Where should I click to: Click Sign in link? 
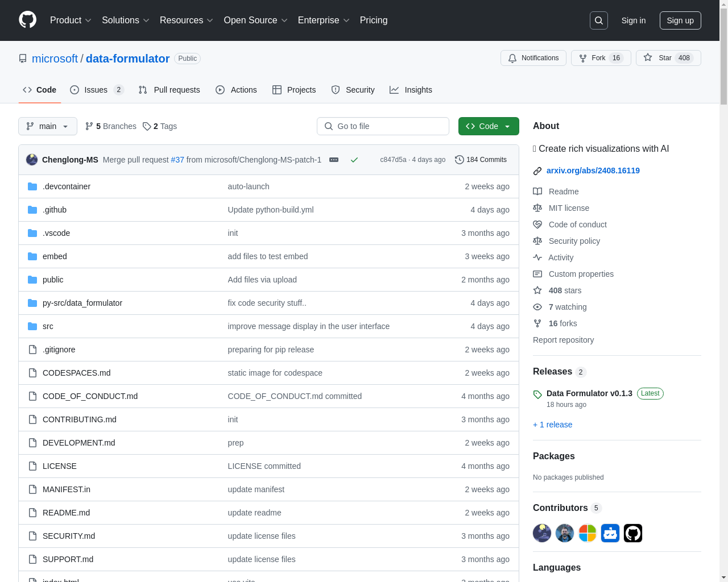634,20
